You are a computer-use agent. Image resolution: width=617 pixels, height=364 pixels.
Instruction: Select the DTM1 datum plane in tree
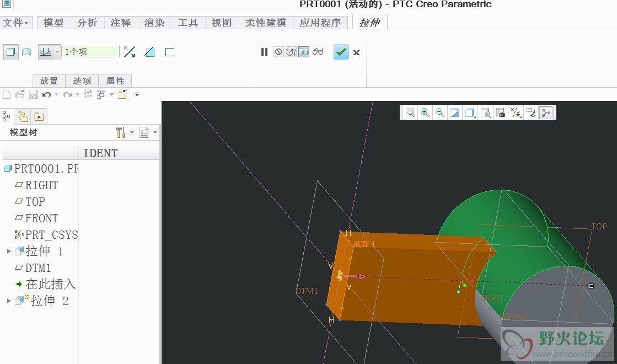pyautogui.click(x=33, y=267)
